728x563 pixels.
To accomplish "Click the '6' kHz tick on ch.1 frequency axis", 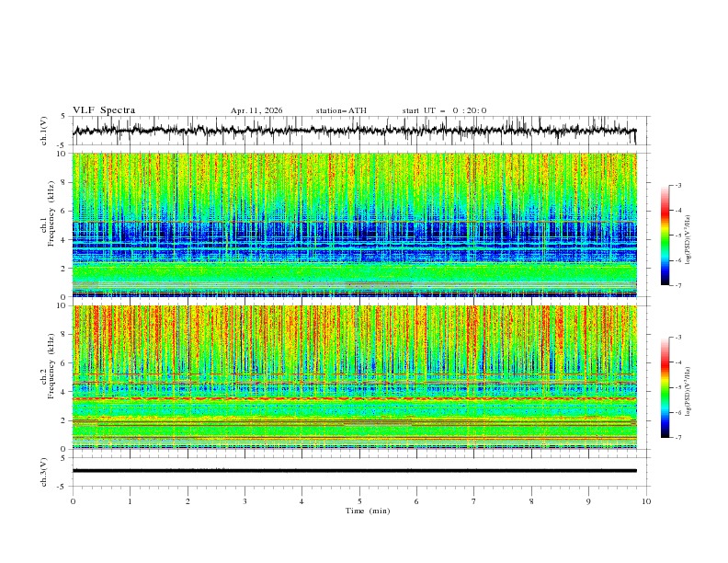I will (64, 211).
